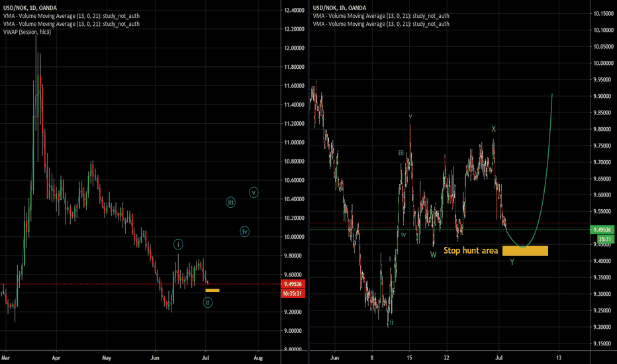Click the 35:31 countdown label on hourly chart

(x=605, y=239)
